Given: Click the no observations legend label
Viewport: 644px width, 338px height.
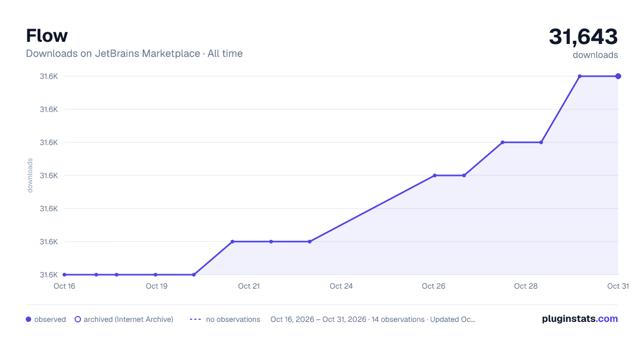Looking at the screenshot, I should click(x=233, y=319).
